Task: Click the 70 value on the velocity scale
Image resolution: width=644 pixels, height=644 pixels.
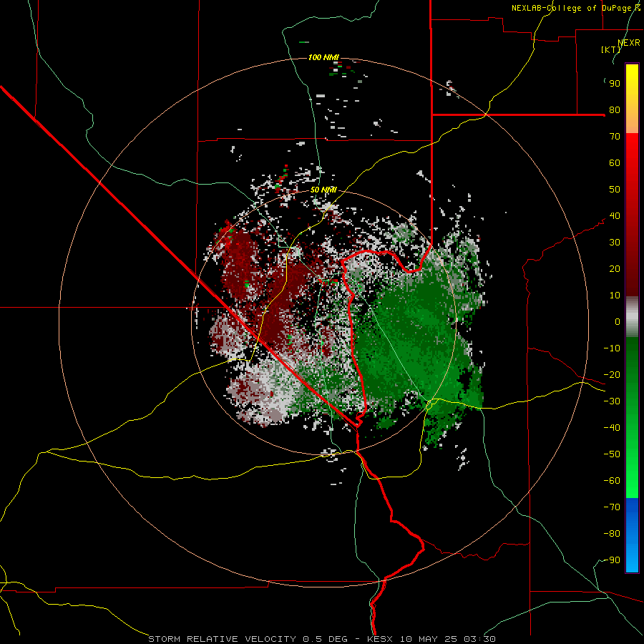Action: click(x=615, y=137)
